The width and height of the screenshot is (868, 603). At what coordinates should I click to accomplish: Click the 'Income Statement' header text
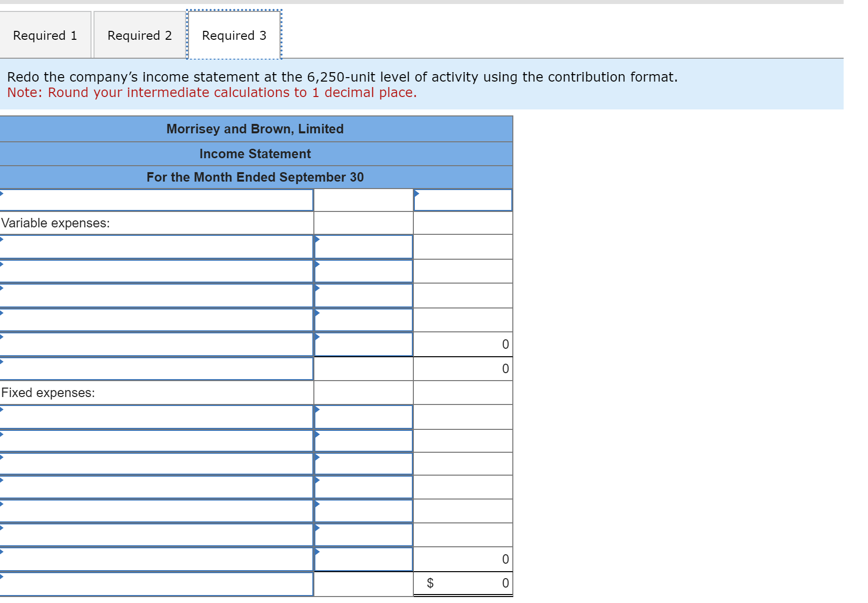[x=255, y=154]
